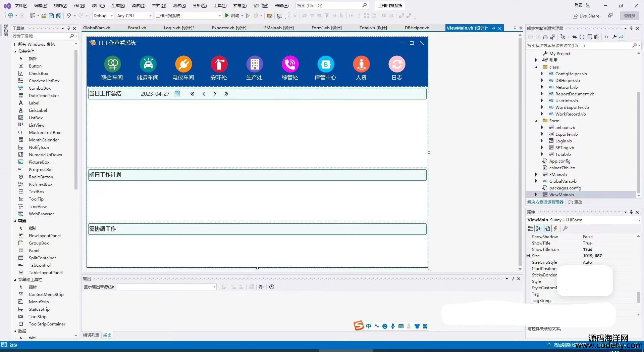Toggle the pin on the Output panel
Screen dimensions: 644x352
(x=513, y=278)
